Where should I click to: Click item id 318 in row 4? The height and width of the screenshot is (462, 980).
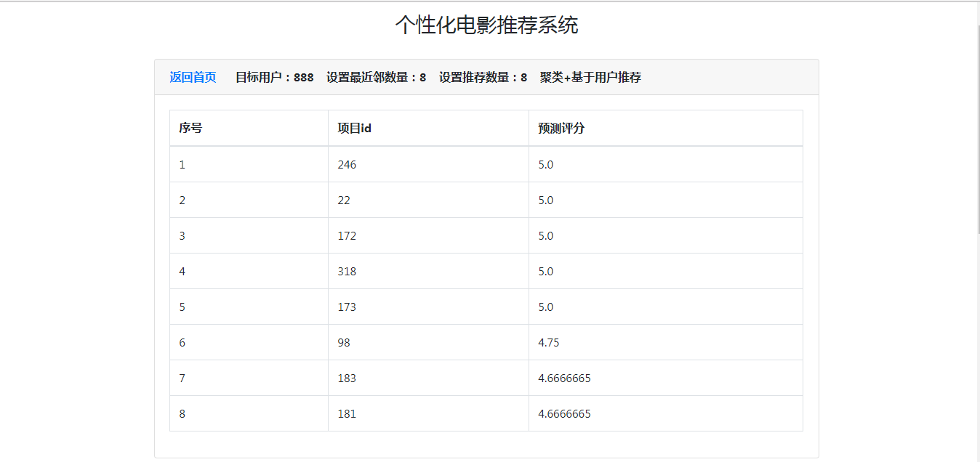(347, 271)
